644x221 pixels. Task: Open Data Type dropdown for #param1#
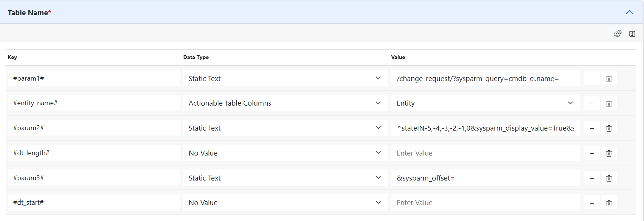click(x=285, y=78)
